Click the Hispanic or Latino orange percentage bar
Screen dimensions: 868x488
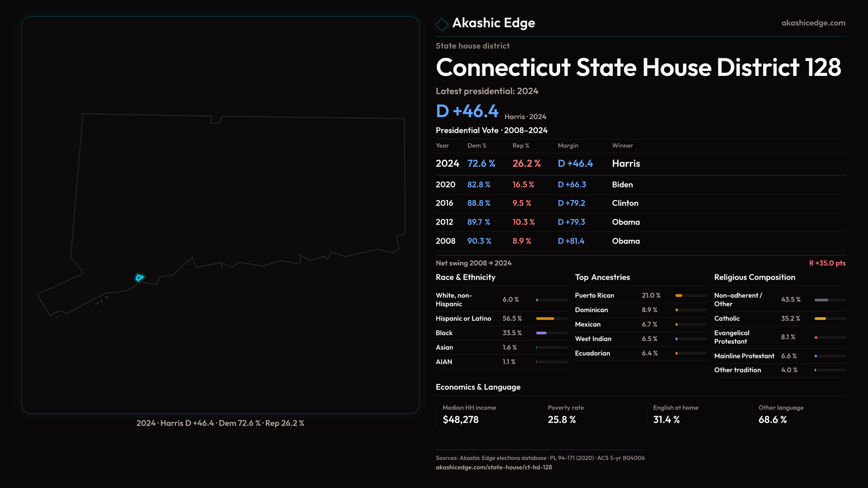(545, 319)
